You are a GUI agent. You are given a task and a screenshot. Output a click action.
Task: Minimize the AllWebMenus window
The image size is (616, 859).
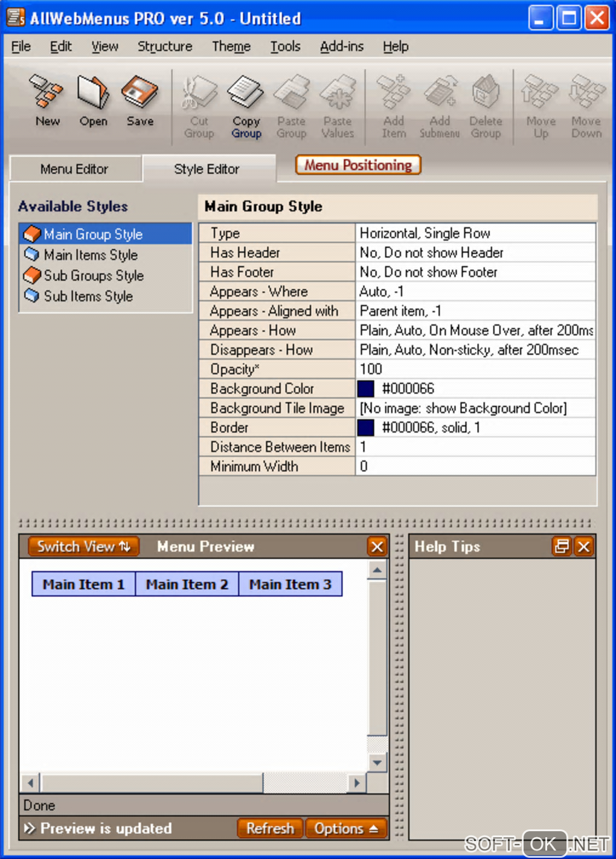[541, 18]
